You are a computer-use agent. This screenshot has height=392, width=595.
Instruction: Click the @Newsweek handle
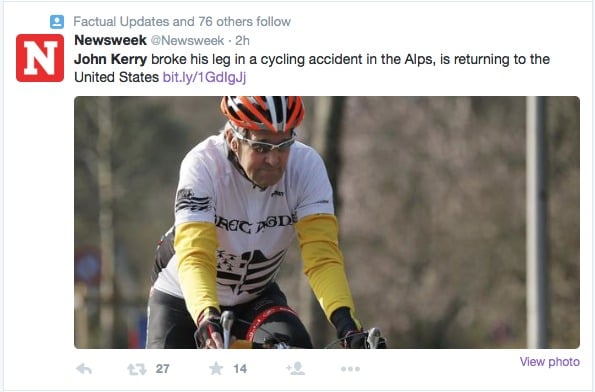point(187,41)
